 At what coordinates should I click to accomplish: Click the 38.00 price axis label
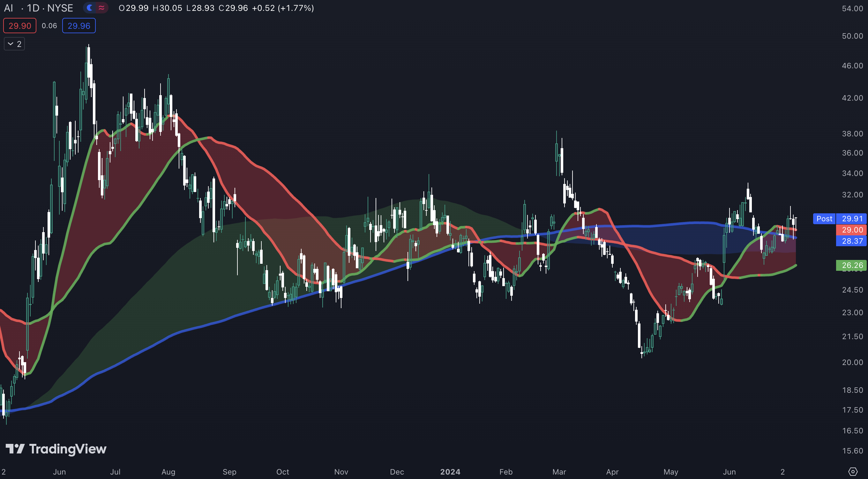pos(852,134)
